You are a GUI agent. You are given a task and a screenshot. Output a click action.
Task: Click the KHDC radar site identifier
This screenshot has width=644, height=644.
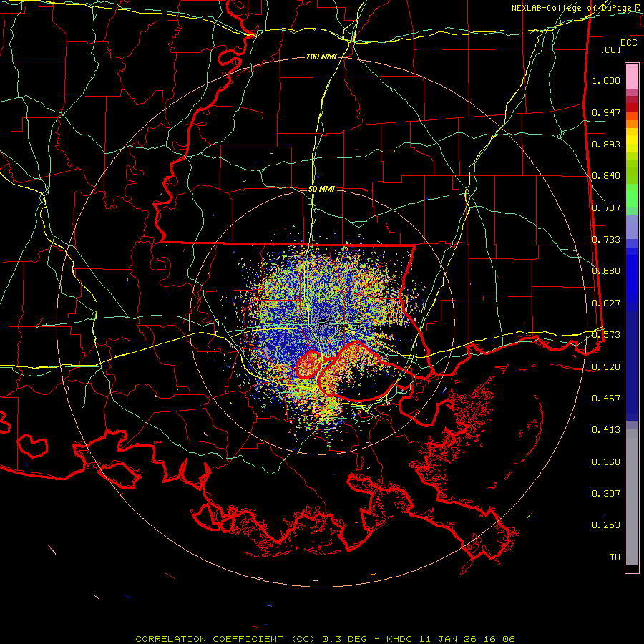399,639
